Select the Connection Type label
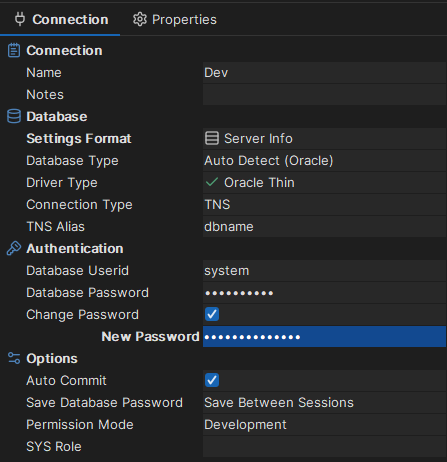 [x=79, y=205]
